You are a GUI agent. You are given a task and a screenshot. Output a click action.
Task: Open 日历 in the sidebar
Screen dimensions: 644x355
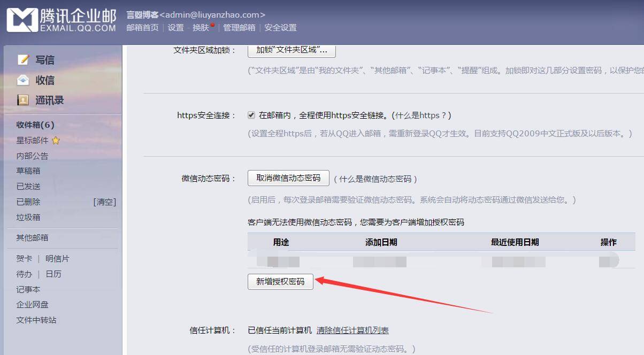tap(53, 274)
